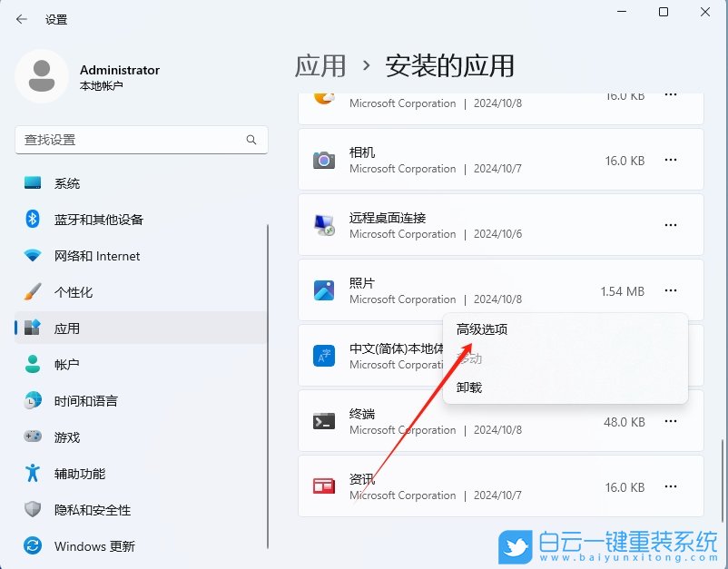
Task: Click the 查找设置 search field
Action: (136, 141)
